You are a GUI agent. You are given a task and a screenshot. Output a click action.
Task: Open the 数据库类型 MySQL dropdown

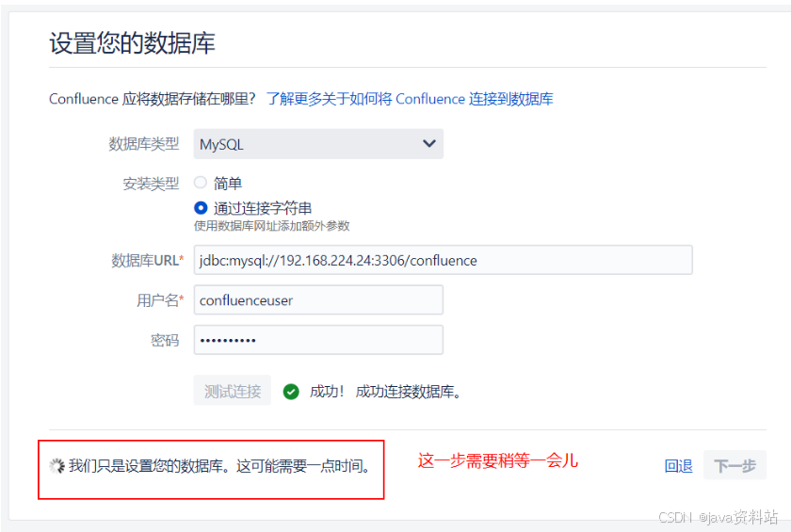[x=318, y=144]
